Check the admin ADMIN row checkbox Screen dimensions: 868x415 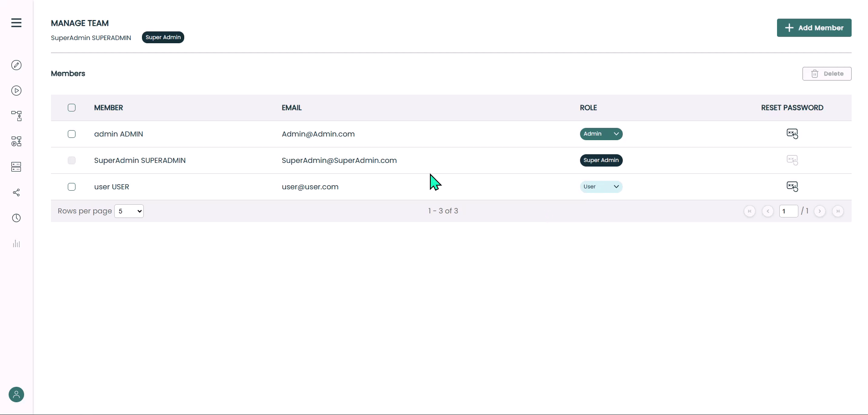point(71,134)
